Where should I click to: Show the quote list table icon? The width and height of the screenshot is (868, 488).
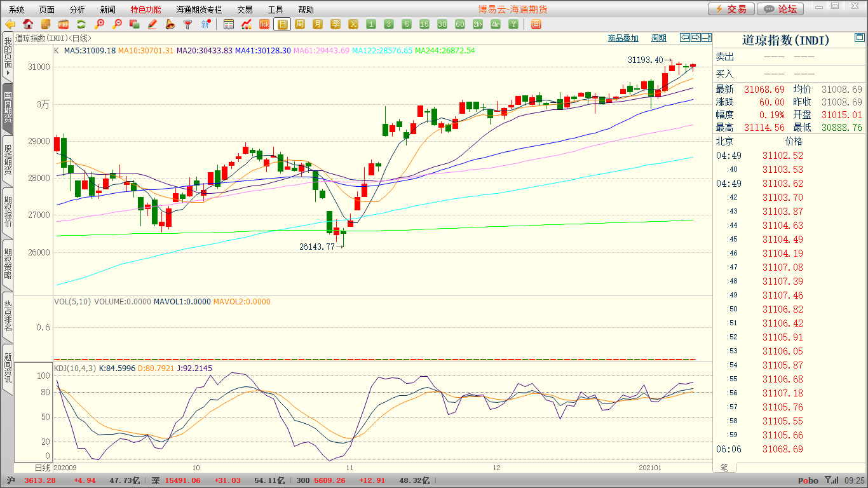click(x=229, y=24)
